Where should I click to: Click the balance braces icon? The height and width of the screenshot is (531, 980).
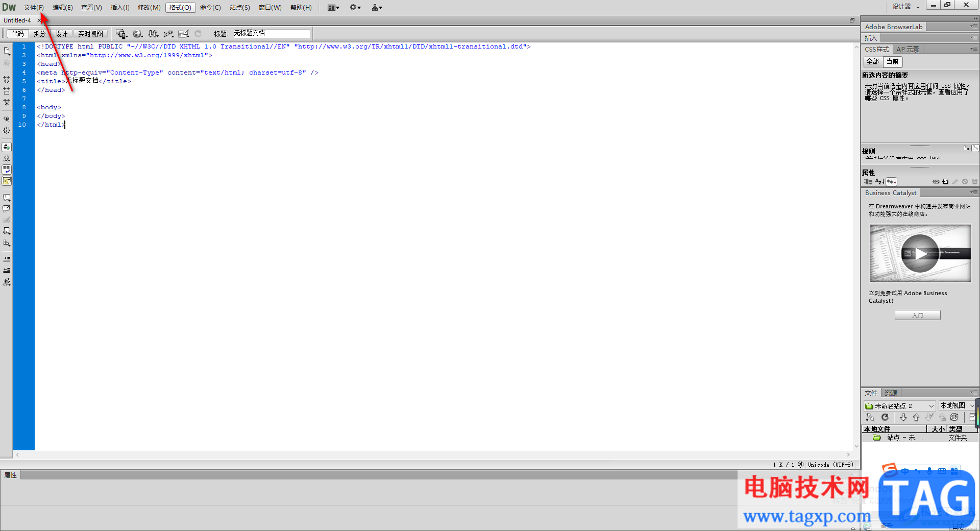pos(7,130)
